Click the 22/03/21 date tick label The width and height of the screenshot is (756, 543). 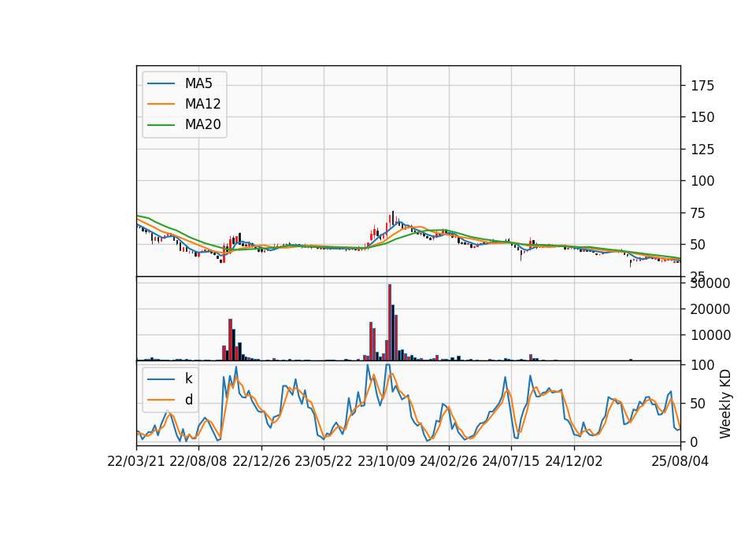click(x=135, y=461)
